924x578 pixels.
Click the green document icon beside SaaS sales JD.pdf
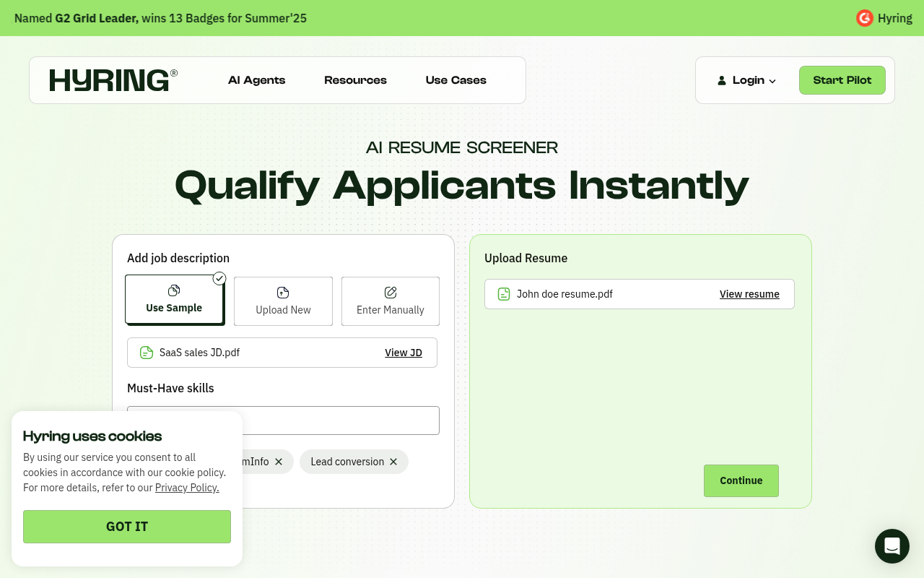147,353
